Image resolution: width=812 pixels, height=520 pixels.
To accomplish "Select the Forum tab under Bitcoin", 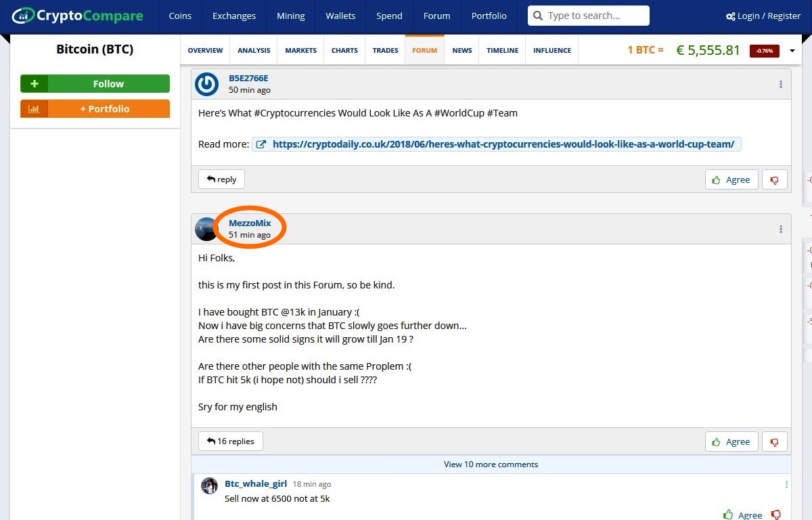I will 425,50.
